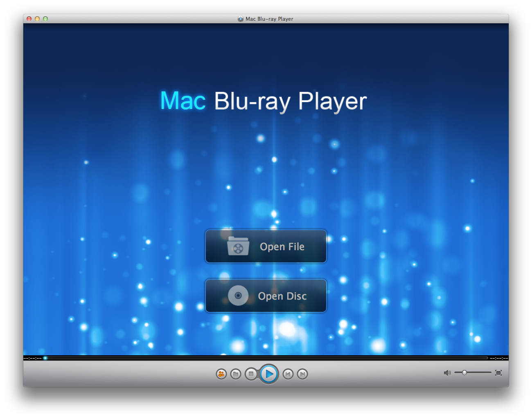Click the Open File button
532x419 pixels.
tap(266, 246)
